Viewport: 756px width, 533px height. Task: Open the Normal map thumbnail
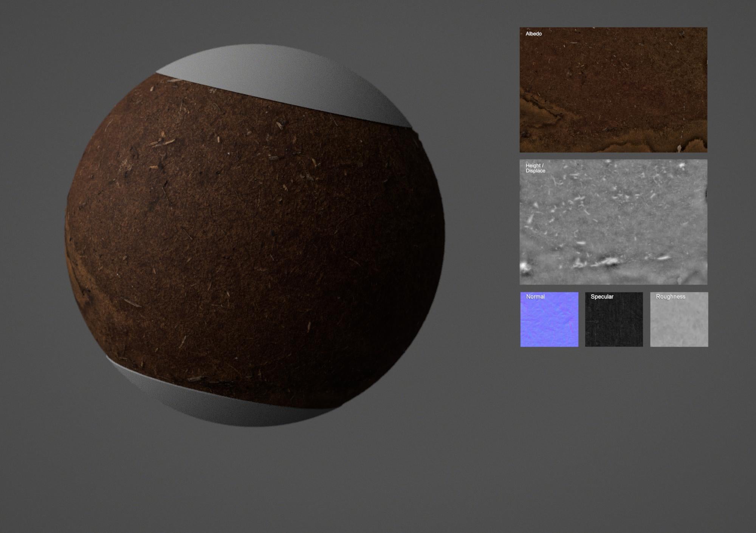(x=549, y=319)
